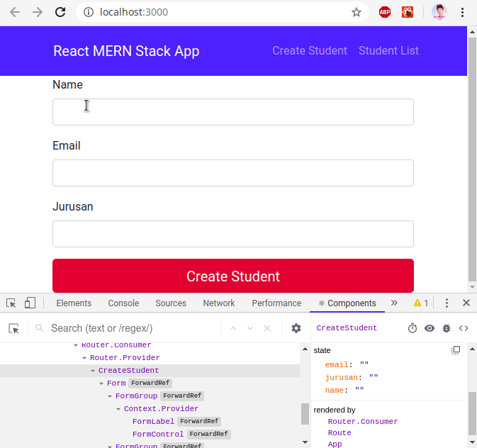Viewport: 477px width, 448px height.
Task: View source for CreateStudent component
Action: [x=464, y=328]
